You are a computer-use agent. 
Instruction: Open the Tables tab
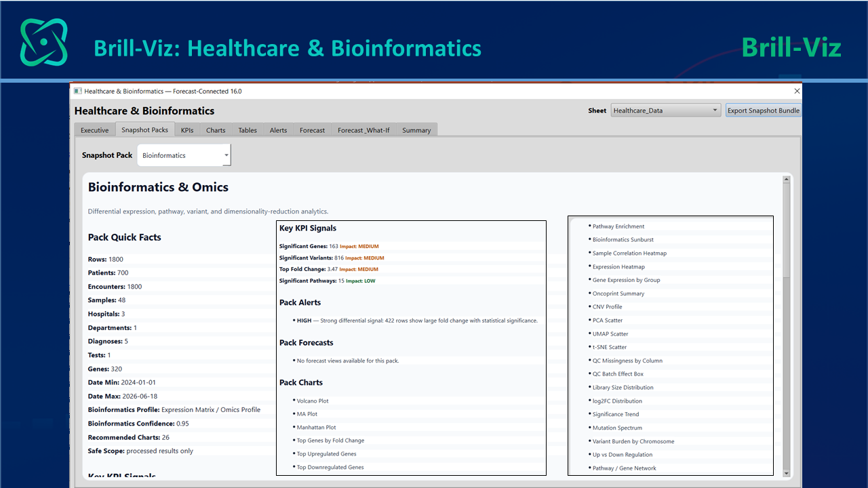(248, 130)
